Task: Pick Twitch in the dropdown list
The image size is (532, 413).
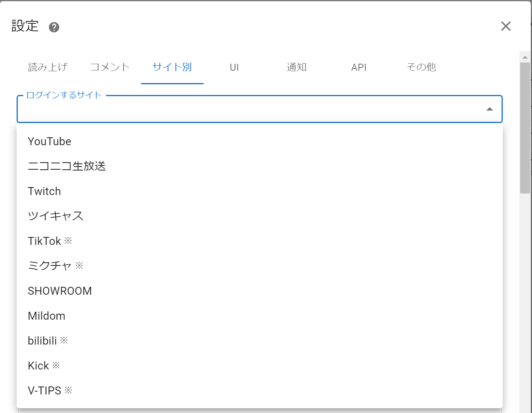Action: pos(45,191)
